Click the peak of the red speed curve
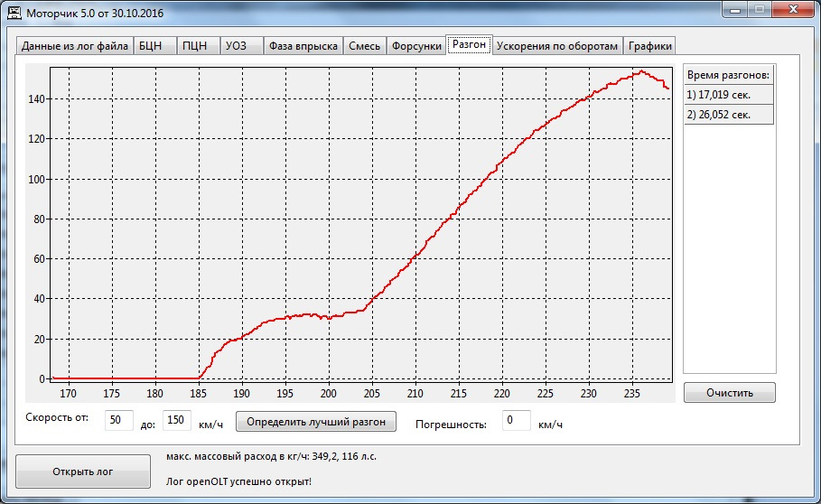 641,71
